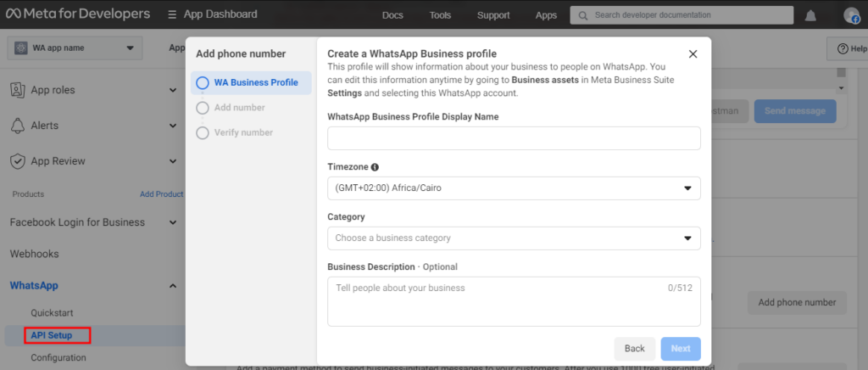The width and height of the screenshot is (868, 370).
Task: Click the Timezone info icon
Action: (x=375, y=166)
